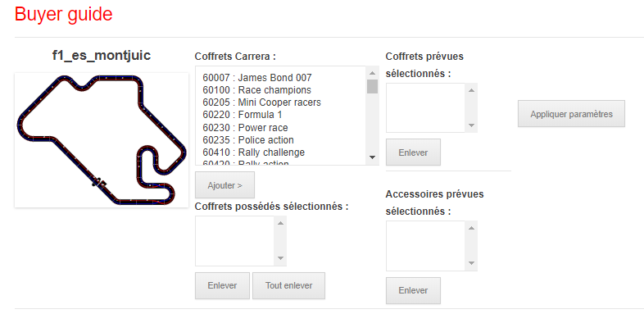Choose 60410 : Rally challenge set

pos(253,152)
